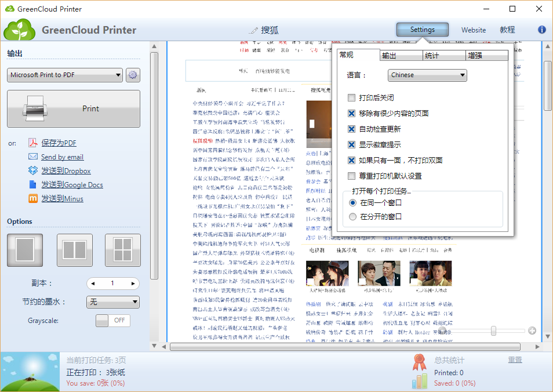Viewport: 553px width, 392px height.
Task: Open the Microsoft Print to PDF printer dropdown
Action: tap(66, 75)
